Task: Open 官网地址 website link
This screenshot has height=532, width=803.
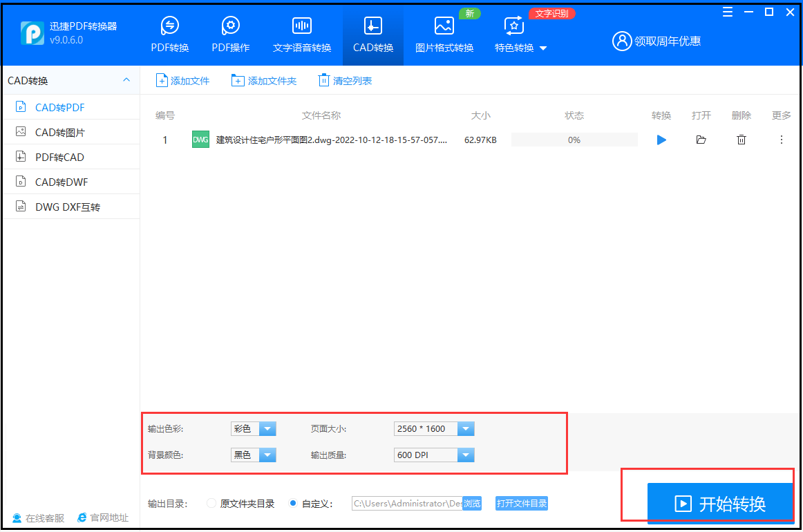Action: (103, 517)
